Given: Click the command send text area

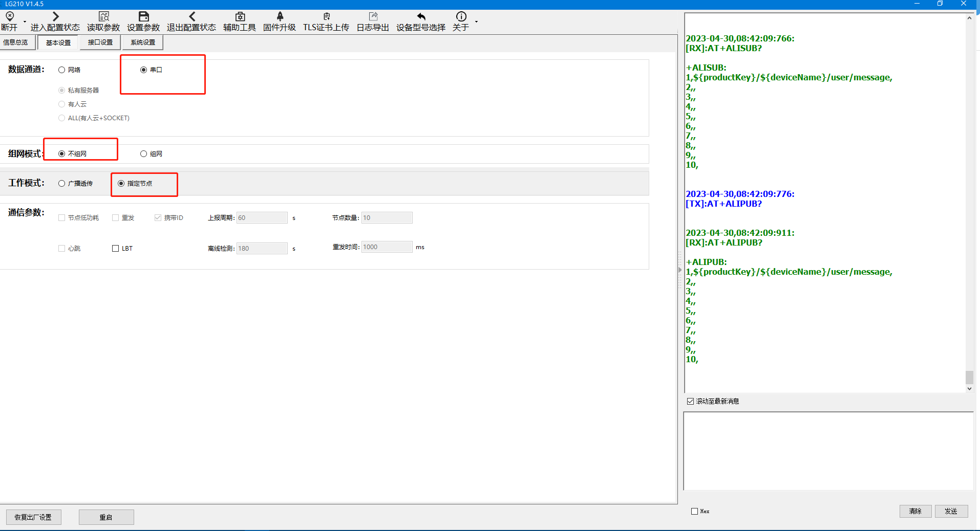Looking at the screenshot, I should [828, 451].
